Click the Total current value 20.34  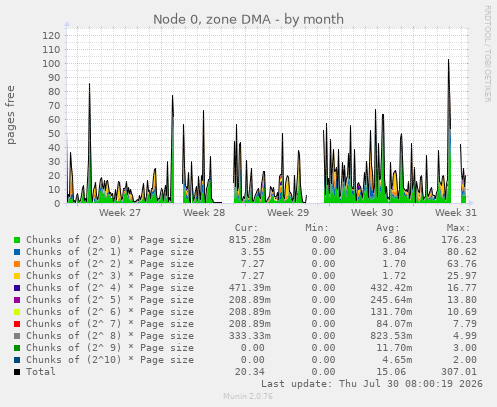250,372
